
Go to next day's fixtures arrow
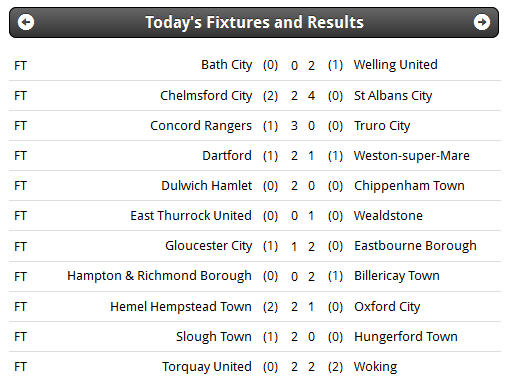coord(482,22)
